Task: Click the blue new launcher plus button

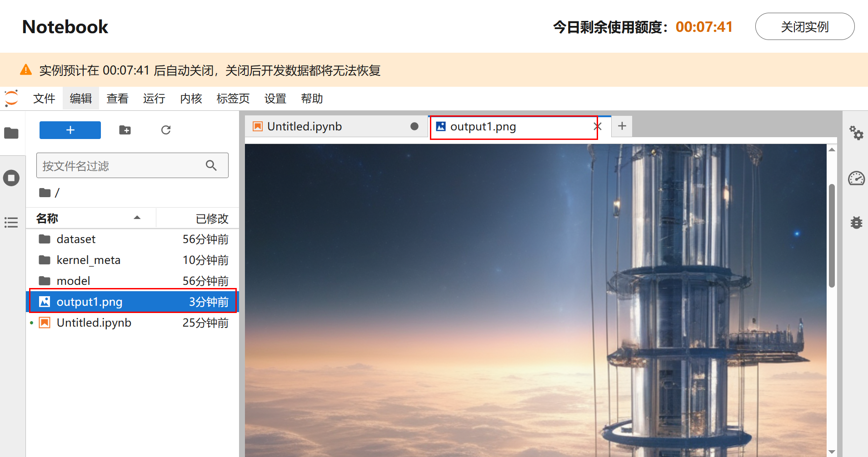Action: (70, 130)
